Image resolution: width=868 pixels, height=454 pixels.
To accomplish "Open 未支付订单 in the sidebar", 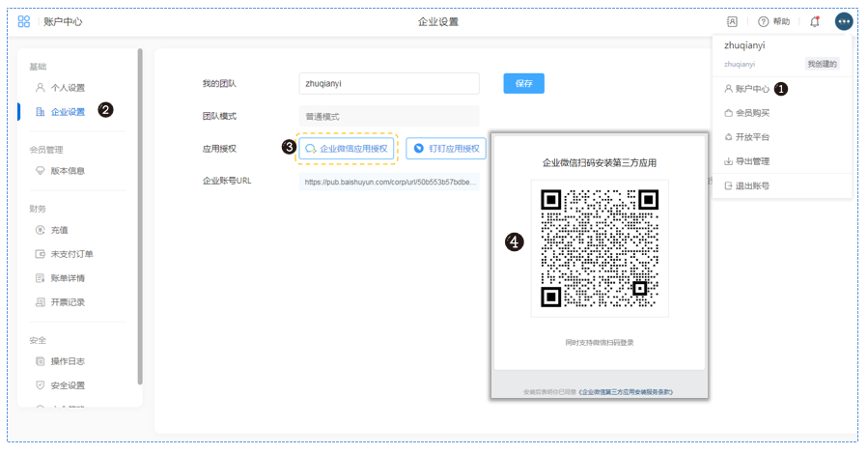I will tap(70, 254).
